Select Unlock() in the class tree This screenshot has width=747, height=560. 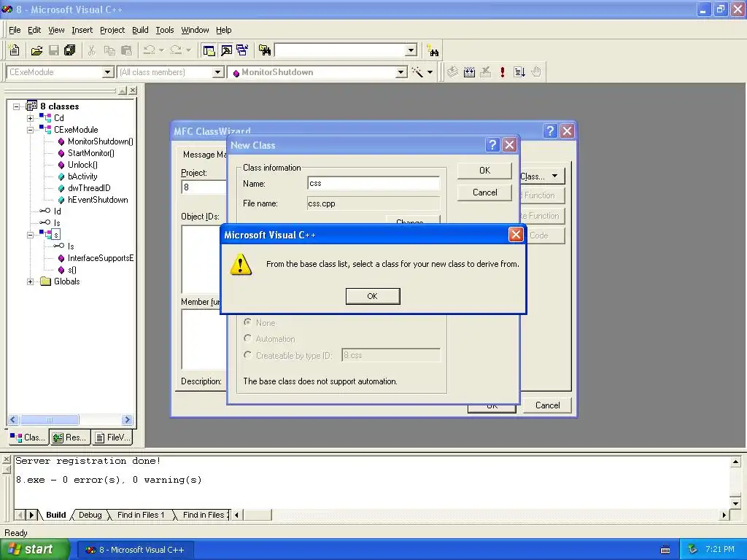tap(82, 165)
